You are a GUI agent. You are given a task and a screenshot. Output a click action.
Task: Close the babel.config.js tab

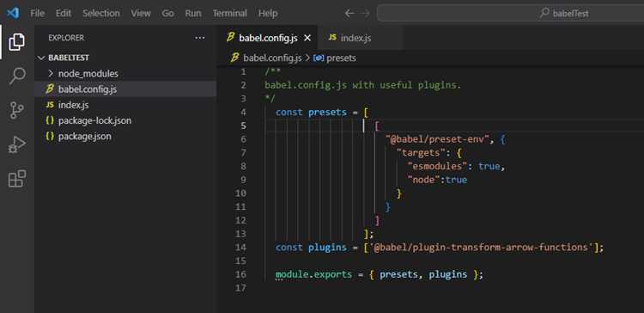[307, 38]
